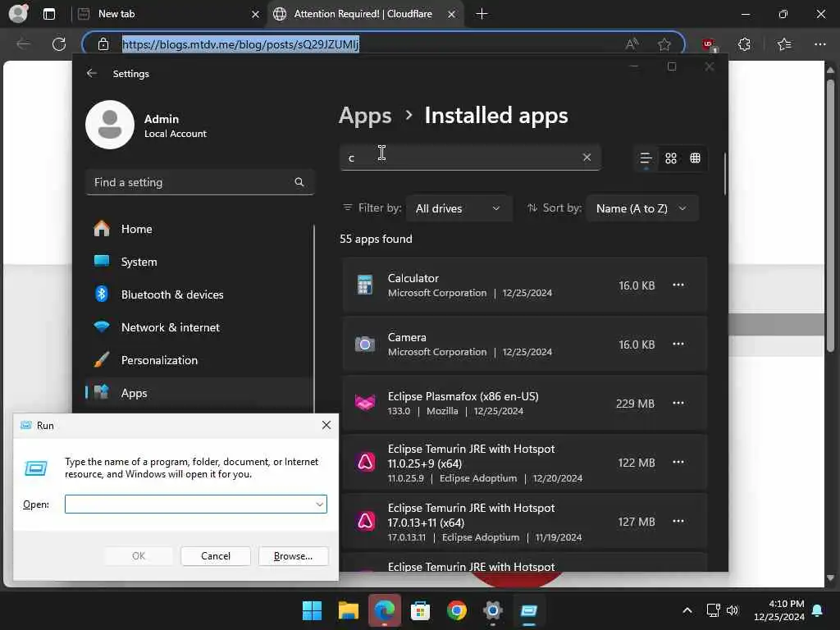Show hidden system tray icons
This screenshot has height=630, width=840.
(x=687, y=610)
